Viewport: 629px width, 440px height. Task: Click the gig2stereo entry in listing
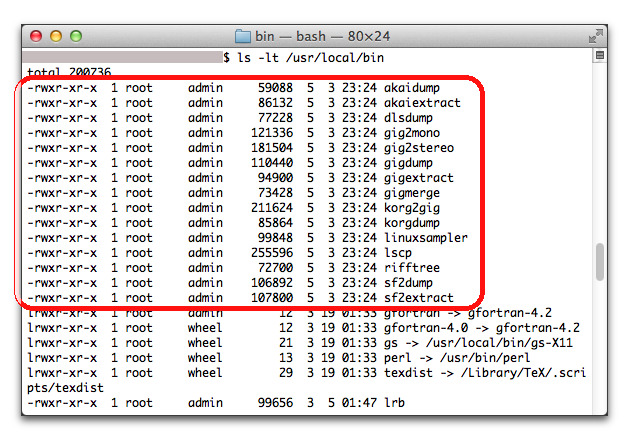point(420,148)
